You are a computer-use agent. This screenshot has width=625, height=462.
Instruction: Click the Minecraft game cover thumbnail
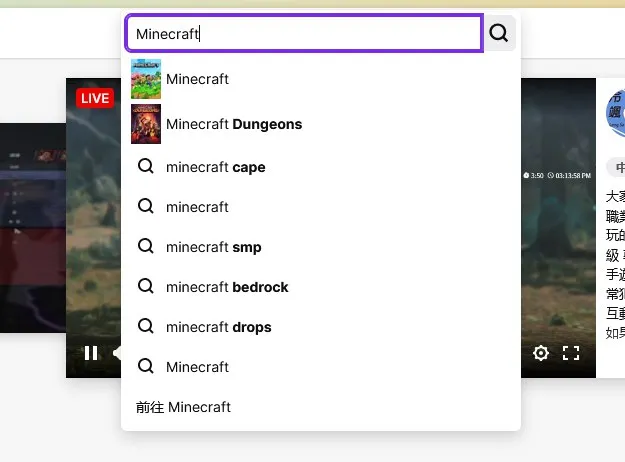click(146, 79)
